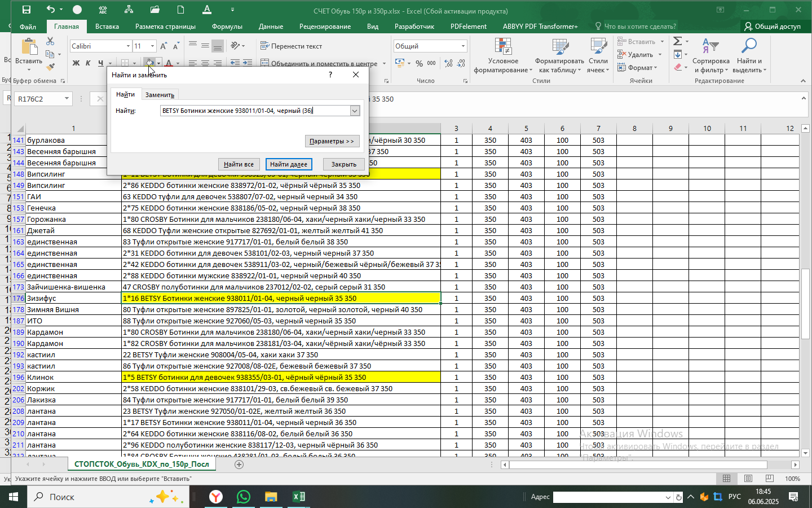The height and width of the screenshot is (508, 812).
Task: Click the AutoSum sigma icon
Action: tap(678, 41)
